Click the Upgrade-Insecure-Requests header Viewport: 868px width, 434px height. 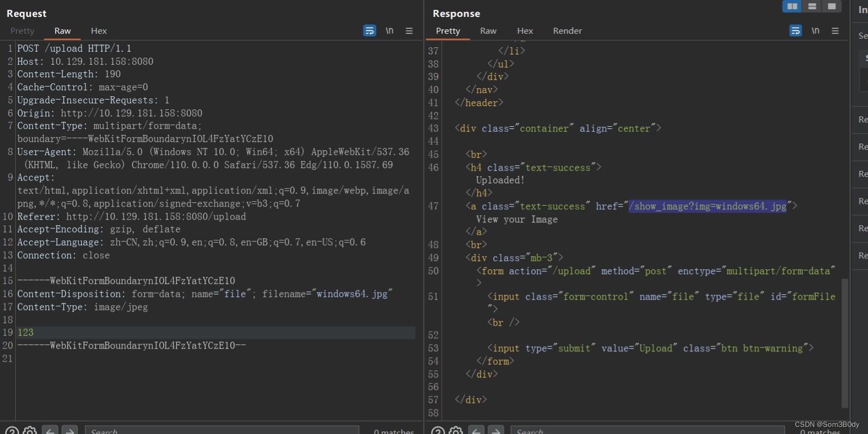pos(93,100)
